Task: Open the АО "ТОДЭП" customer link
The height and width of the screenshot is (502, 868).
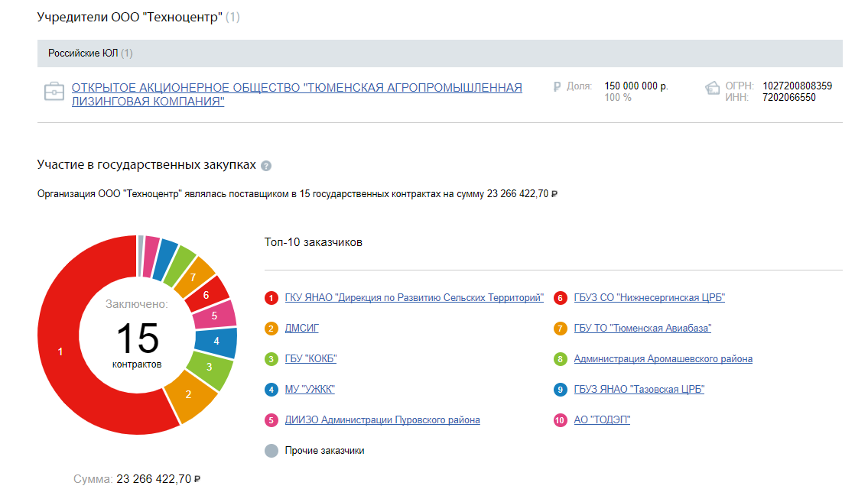Action: [602, 420]
